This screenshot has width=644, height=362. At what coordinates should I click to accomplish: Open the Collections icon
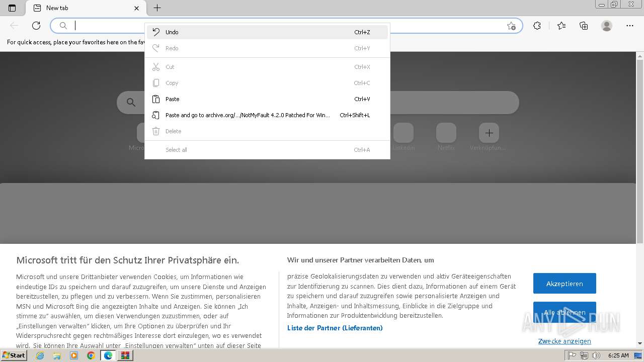(x=584, y=26)
